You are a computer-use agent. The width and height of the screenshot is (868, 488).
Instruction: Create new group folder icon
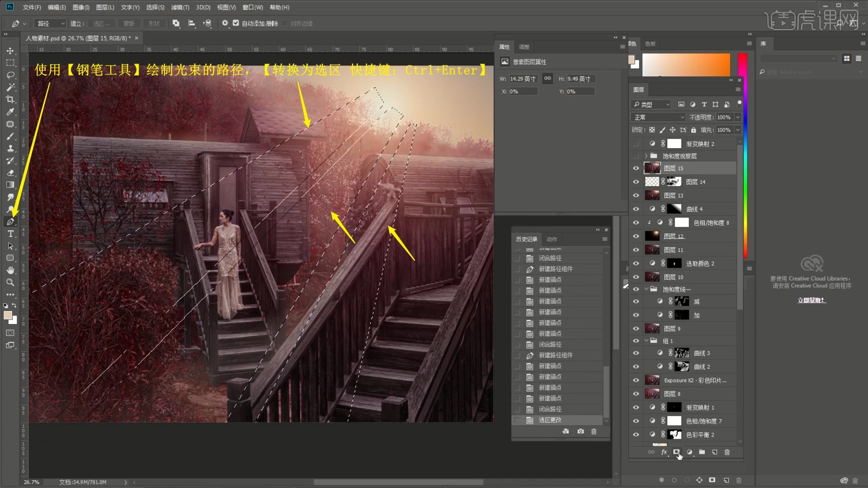[x=702, y=452]
